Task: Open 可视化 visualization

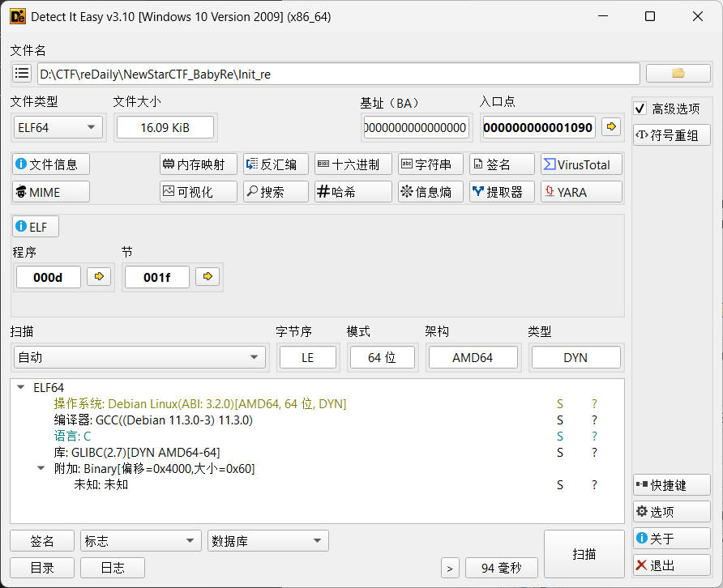Action: pyautogui.click(x=199, y=192)
